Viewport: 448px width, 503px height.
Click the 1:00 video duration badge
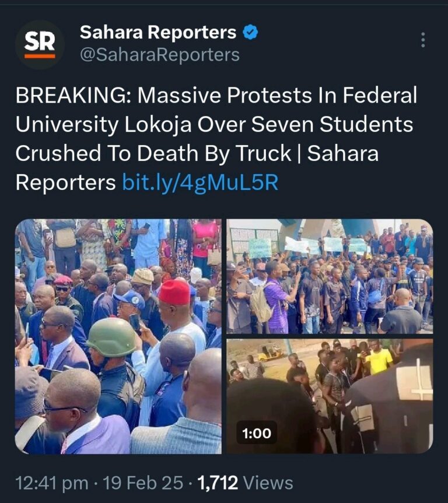point(257,433)
